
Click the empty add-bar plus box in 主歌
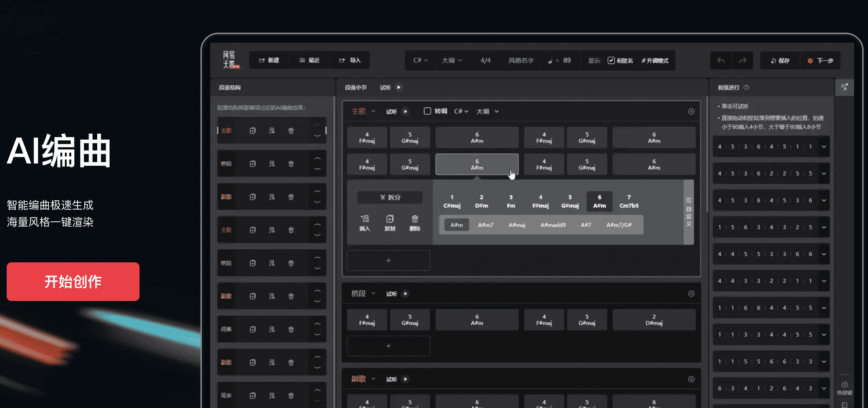(x=388, y=260)
